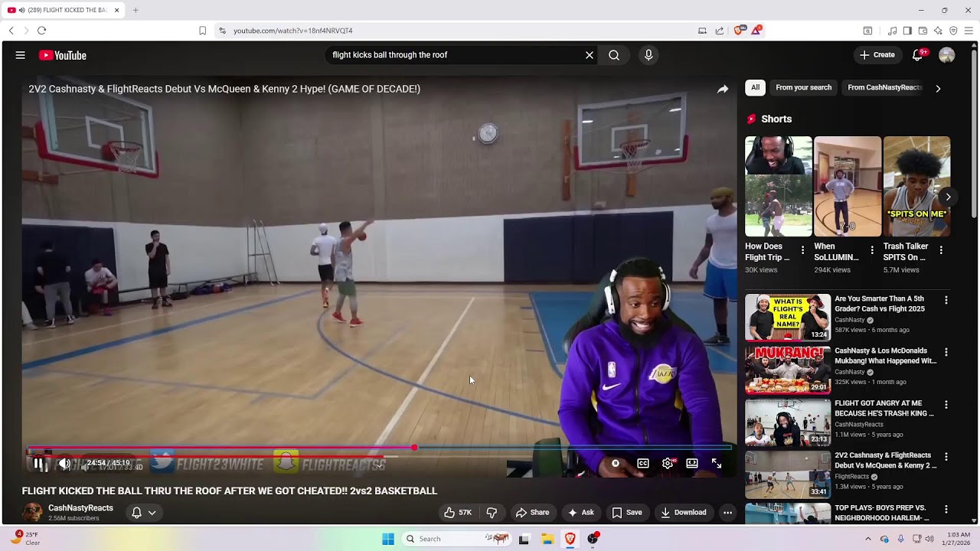The height and width of the screenshot is (551, 980).
Task: Click the Ask button
Action: 580,513
